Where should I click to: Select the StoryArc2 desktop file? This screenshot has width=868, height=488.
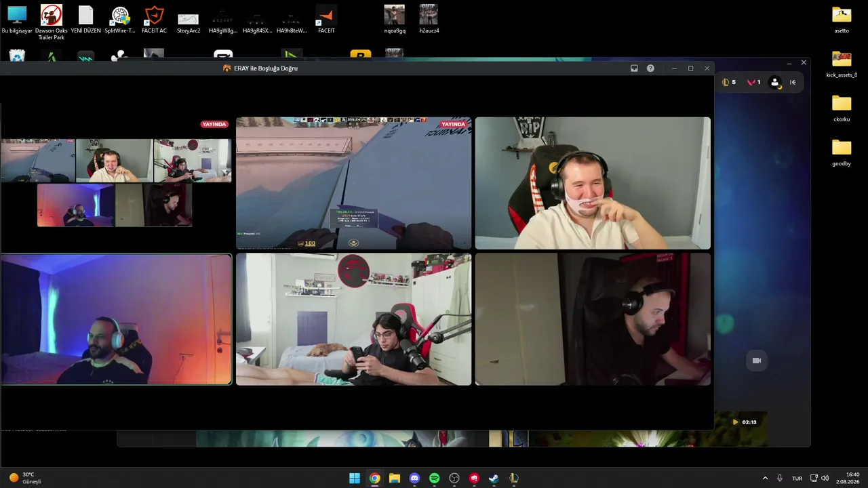click(189, 22)
